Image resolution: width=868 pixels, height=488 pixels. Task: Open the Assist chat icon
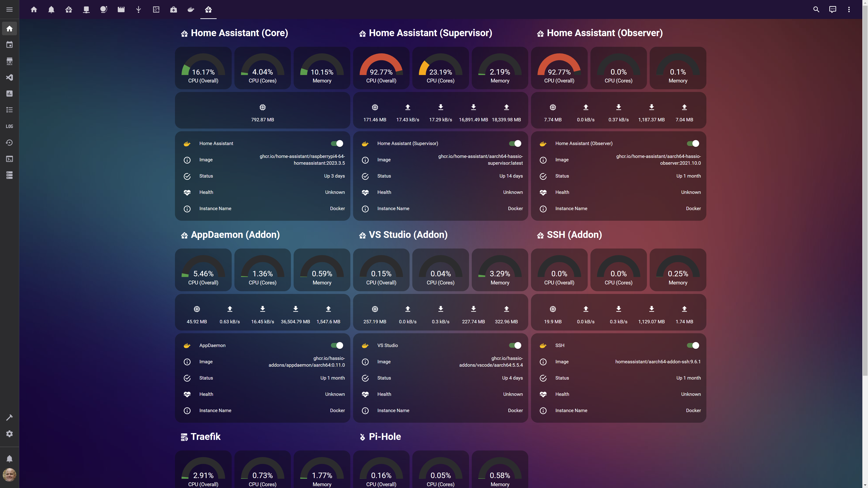pyautogui.click(x=832, y=9)
